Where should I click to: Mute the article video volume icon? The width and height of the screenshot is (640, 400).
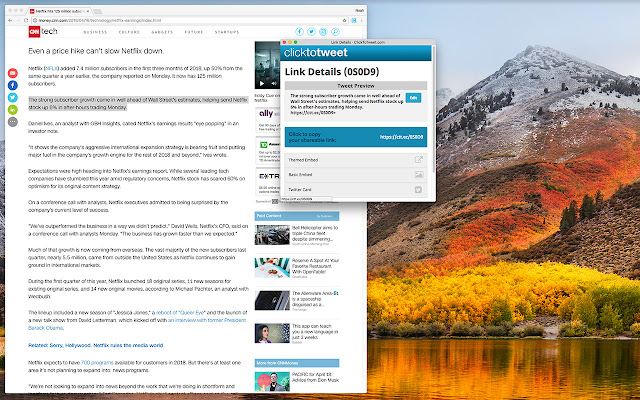[x=273, y=84]
